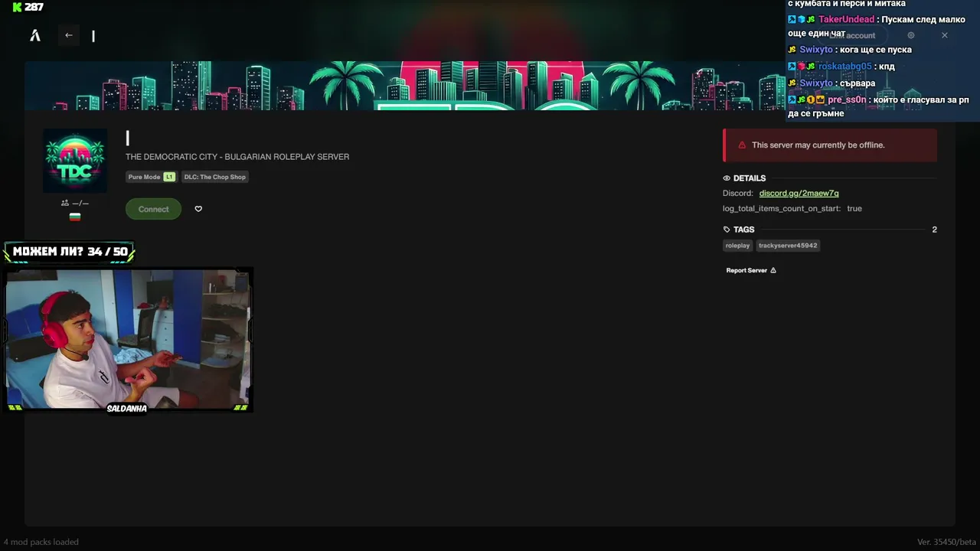Click the K 287 counter top left
Viewport: 980px width, 551px height.
pyautogui.click(x=28, y=7)
